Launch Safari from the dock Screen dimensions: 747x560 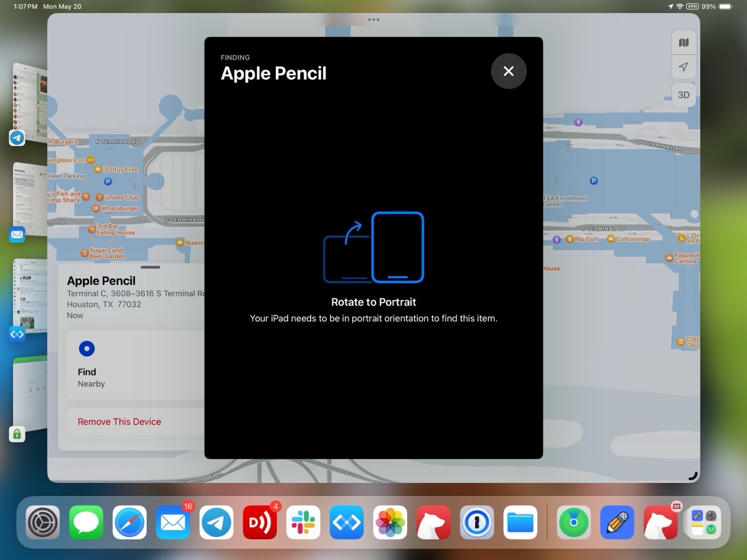tap(129, 522)
